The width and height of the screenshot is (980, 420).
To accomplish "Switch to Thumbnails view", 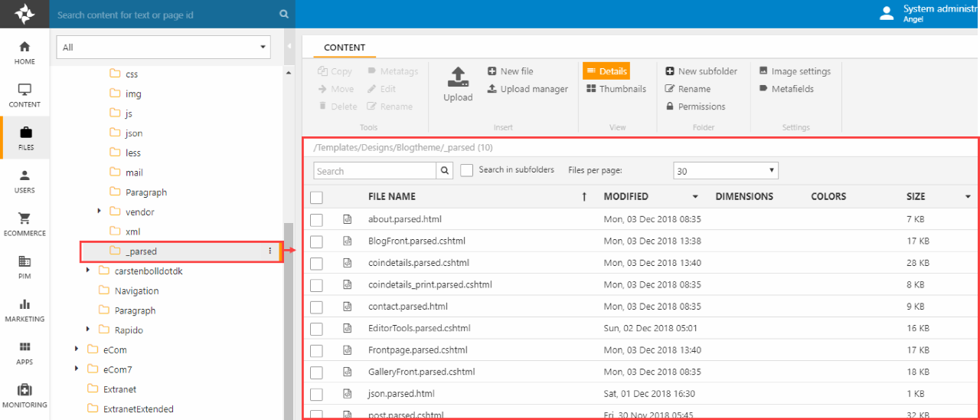I will (x=616, y=89).
